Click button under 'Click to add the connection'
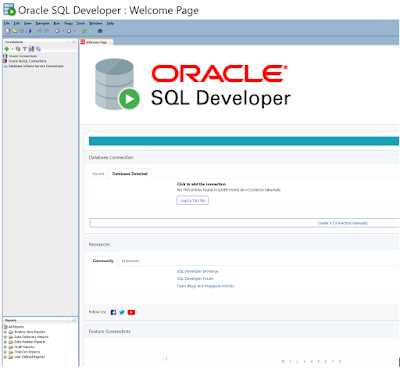Image resolution: width=400 pixels, height=370 pixels. (x=193, y=200)
